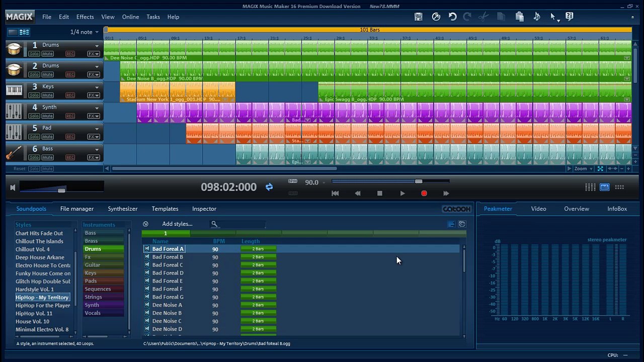The width and height of the screenshot is (644, 362).
Task: Open FX dropdown on track 6 Bass
Action: click(94, 157)
